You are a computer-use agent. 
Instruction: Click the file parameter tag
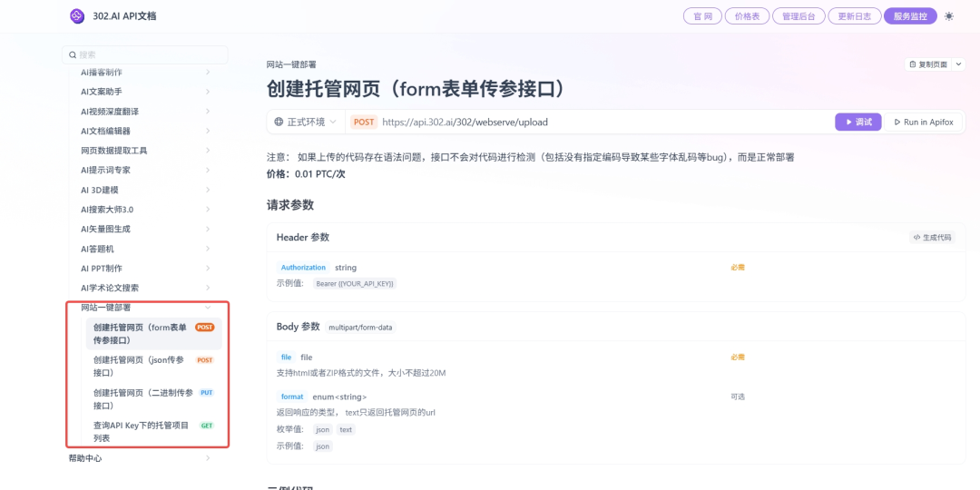(x=286, y=358)
